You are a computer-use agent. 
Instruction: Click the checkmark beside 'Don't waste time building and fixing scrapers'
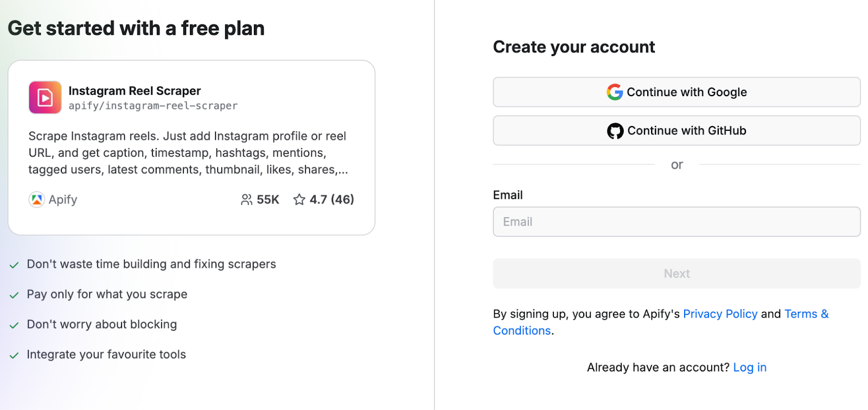(14, 265)
